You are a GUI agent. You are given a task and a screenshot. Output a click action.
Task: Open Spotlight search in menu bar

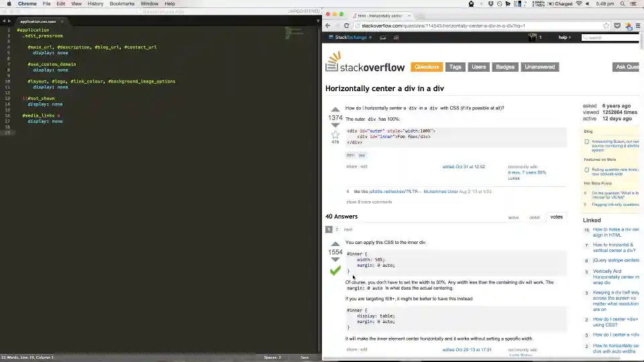623,4
